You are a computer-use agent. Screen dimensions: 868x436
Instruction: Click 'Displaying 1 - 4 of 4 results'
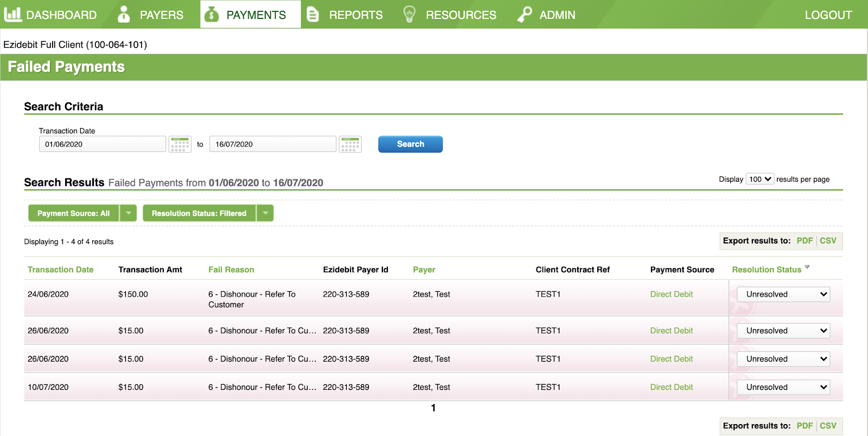(x=69, y=242)
